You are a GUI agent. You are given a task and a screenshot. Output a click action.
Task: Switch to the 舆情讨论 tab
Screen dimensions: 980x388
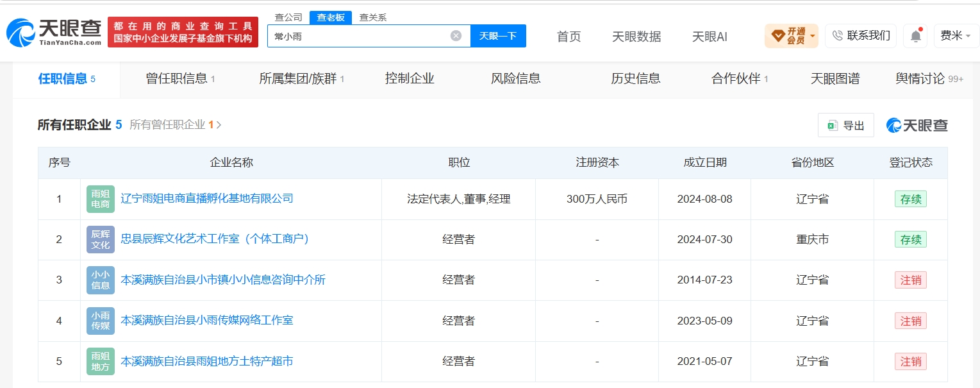[x=929, y=79]
